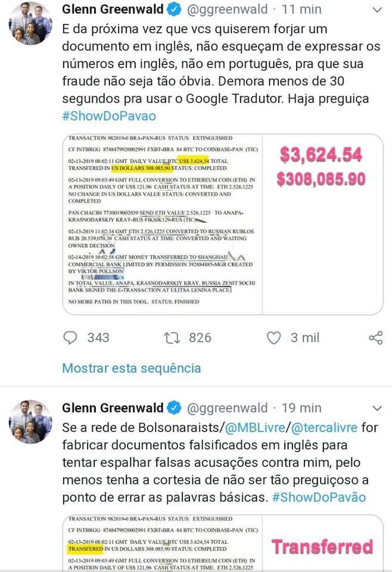Retweet the first Glenn Greenwald tweet
The image size is (392, 572).
(x=172, y=338)
